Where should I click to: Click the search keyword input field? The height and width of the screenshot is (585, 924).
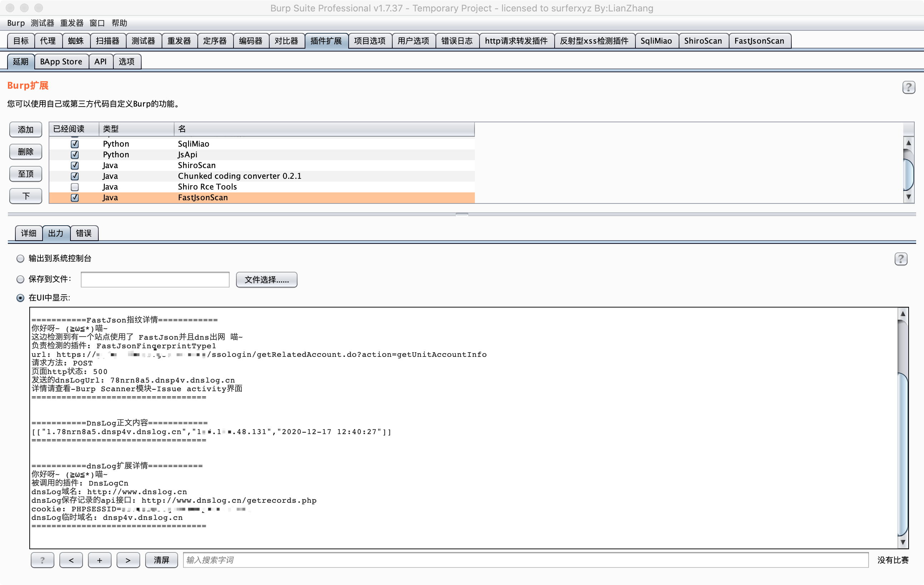tap(525, 560)
